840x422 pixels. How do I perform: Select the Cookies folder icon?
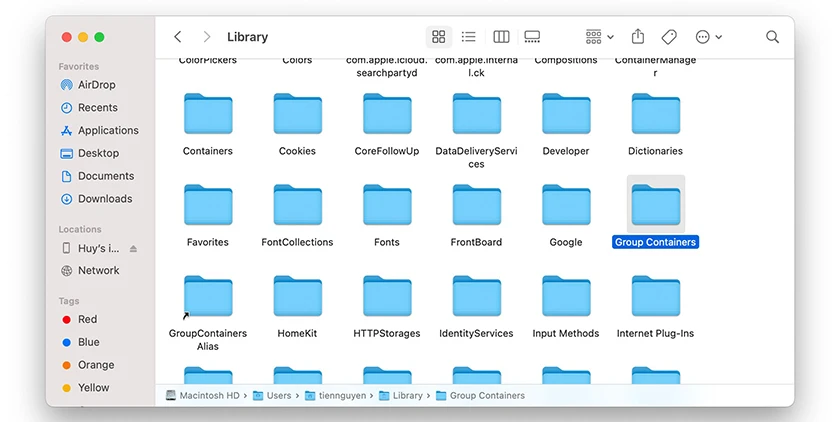pos(297,114)
